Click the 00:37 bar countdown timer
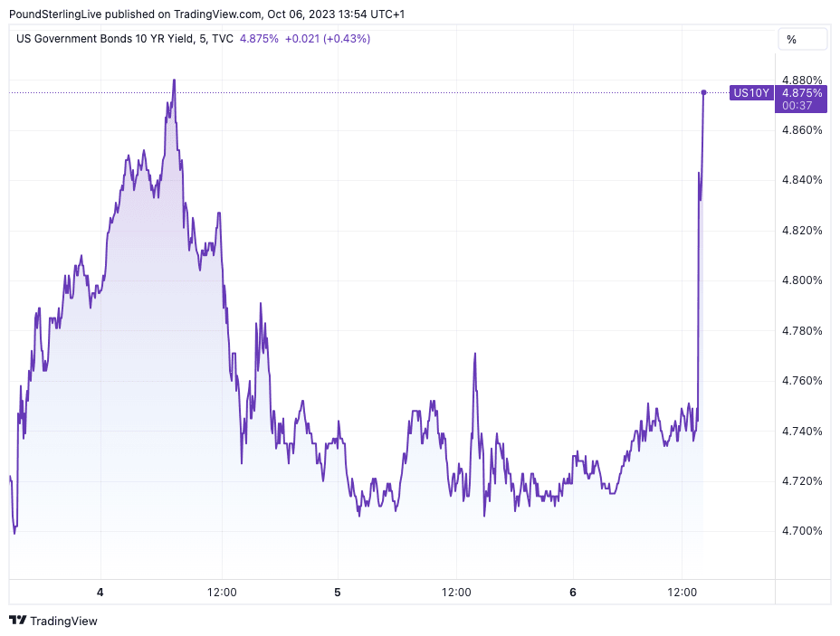840x636 pixels. coord(797,106)
